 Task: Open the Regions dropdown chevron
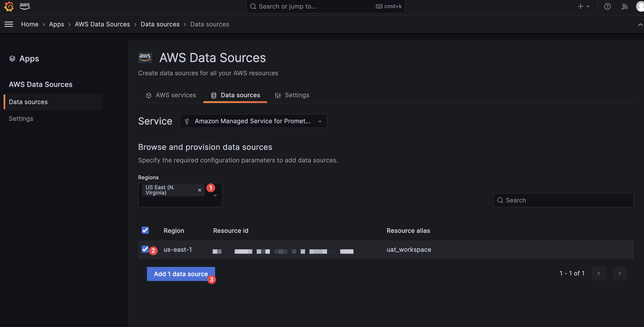215,195
